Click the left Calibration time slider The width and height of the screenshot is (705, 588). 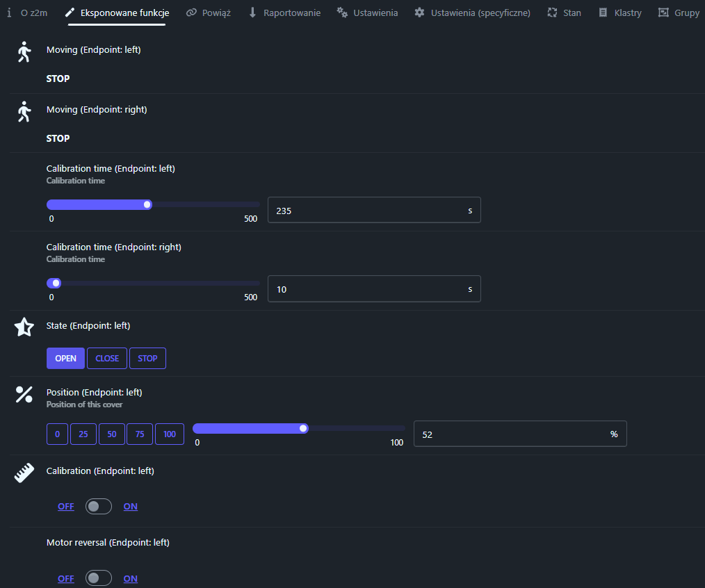tap(153, 204)
